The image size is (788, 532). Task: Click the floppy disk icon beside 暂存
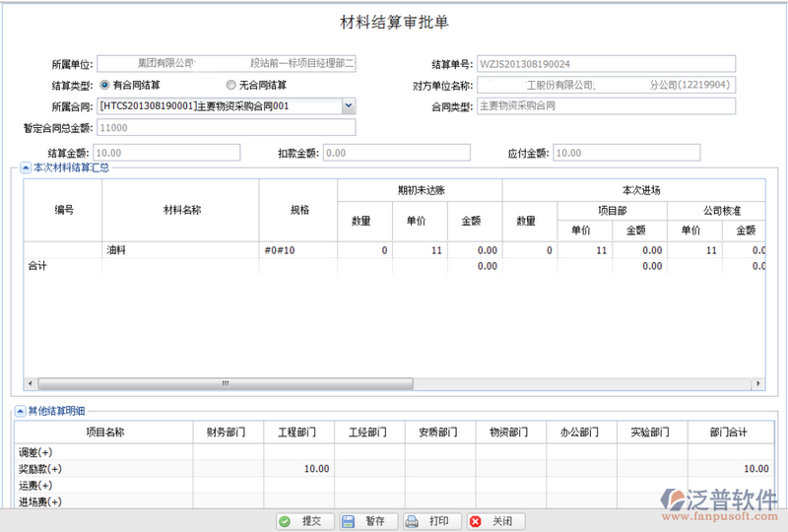(x=348, y=521)
